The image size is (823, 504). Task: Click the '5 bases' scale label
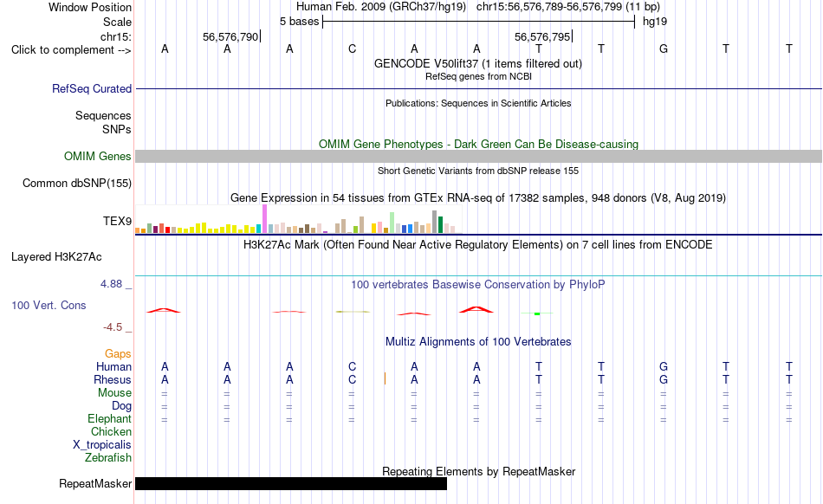299,22
